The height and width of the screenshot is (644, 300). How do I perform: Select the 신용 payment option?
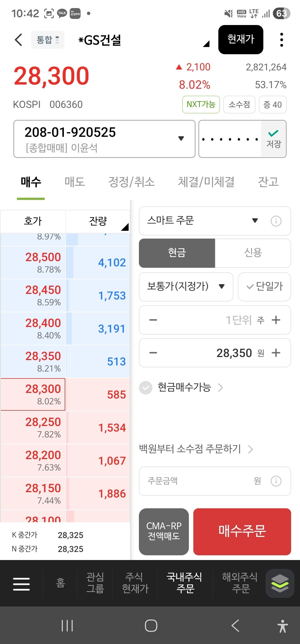pos(253,253)
